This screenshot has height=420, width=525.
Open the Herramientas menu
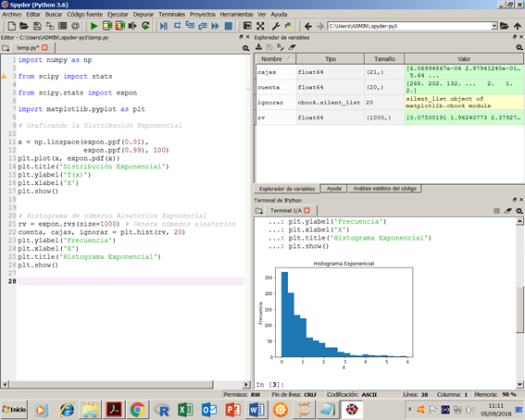coord(236,15)
